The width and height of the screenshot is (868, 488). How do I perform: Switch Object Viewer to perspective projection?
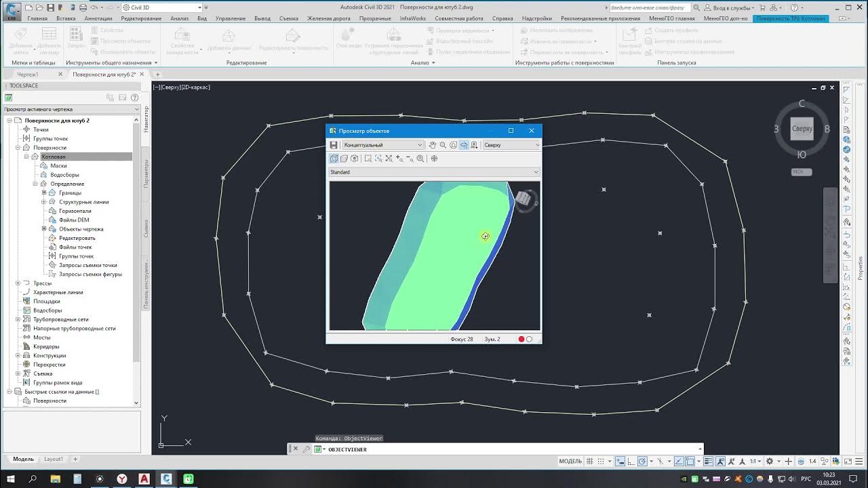(344, 159)
